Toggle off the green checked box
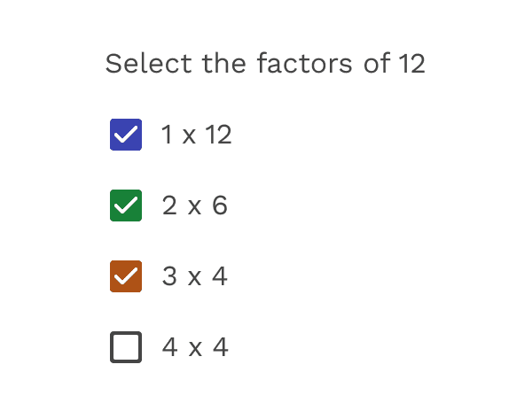Screen dimensions: 532x411 pos(126,205)
